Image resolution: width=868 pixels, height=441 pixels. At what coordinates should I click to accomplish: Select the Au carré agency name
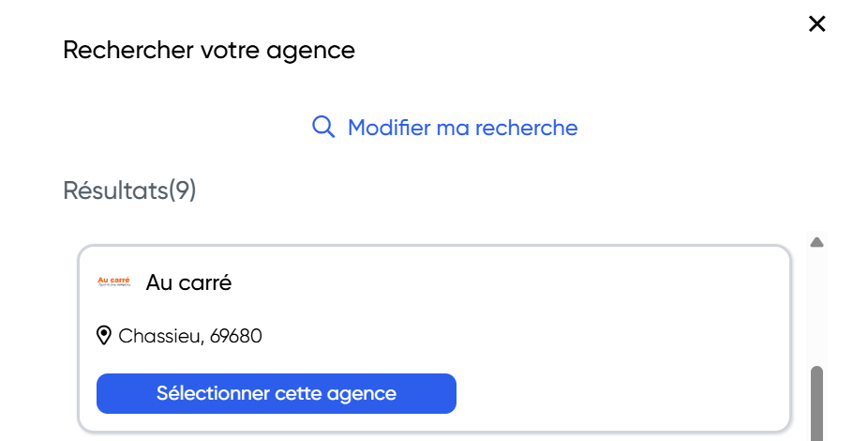(x=188, y=282)
